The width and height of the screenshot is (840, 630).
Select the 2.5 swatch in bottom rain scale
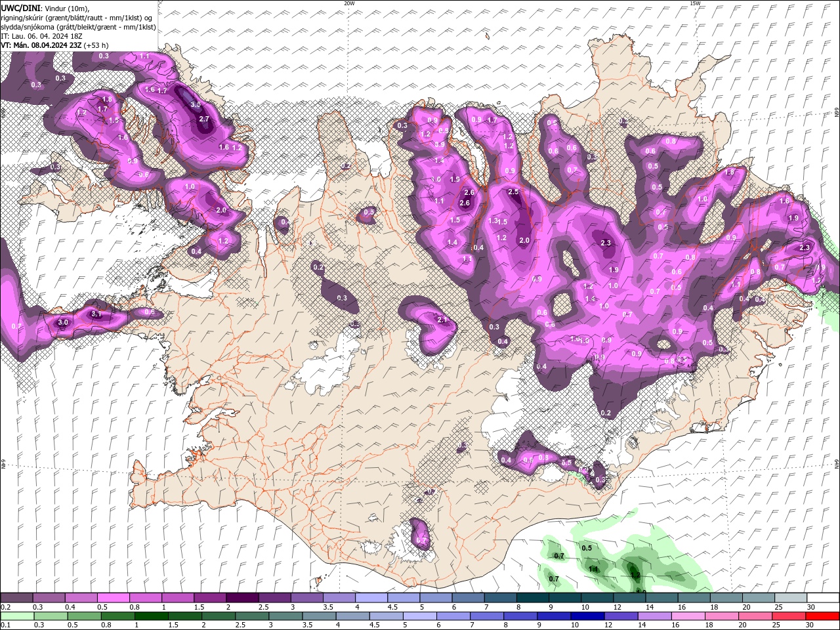[x=251, y=616]
